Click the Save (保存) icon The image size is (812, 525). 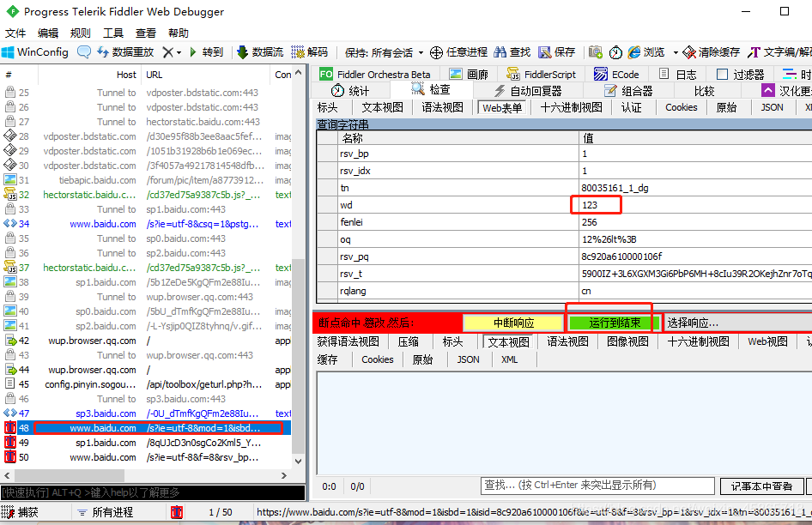tap(544, 52)
